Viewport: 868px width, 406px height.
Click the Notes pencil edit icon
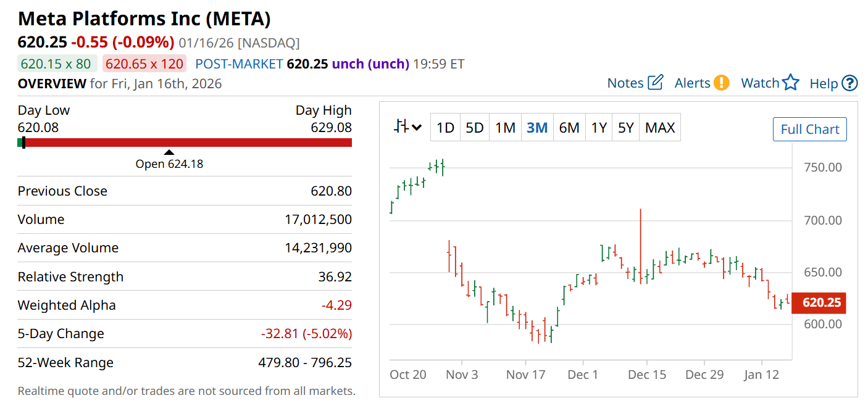pyautogui.click(x=656, y=83)
